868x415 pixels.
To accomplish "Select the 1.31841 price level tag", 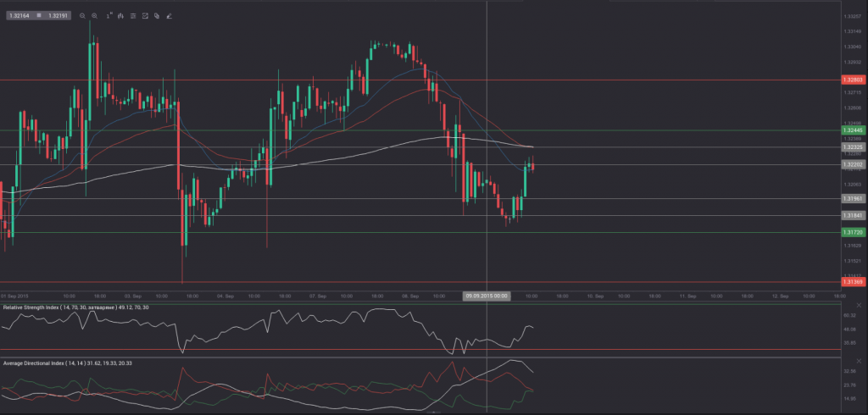I will point(853,216).
